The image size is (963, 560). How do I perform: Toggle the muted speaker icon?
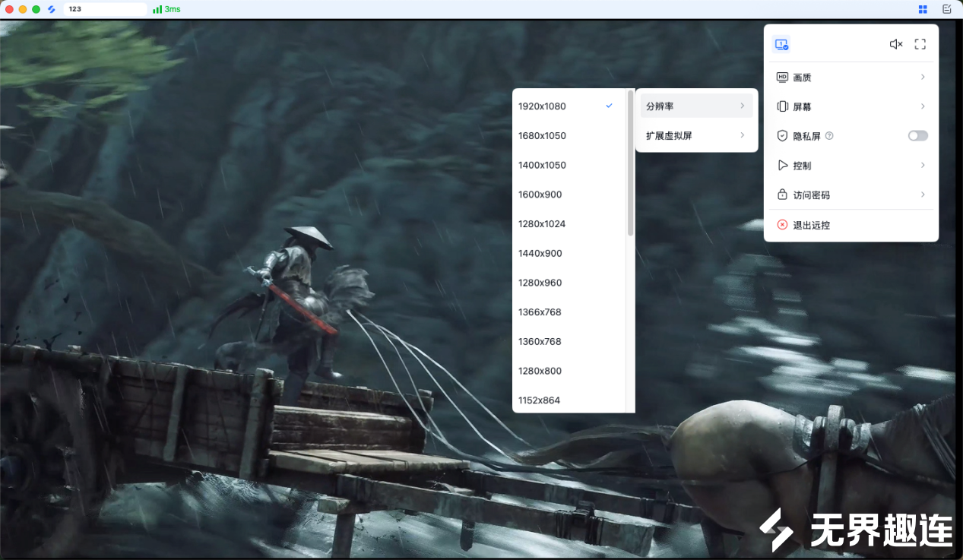pyautogui.click(x=896, y=44)
